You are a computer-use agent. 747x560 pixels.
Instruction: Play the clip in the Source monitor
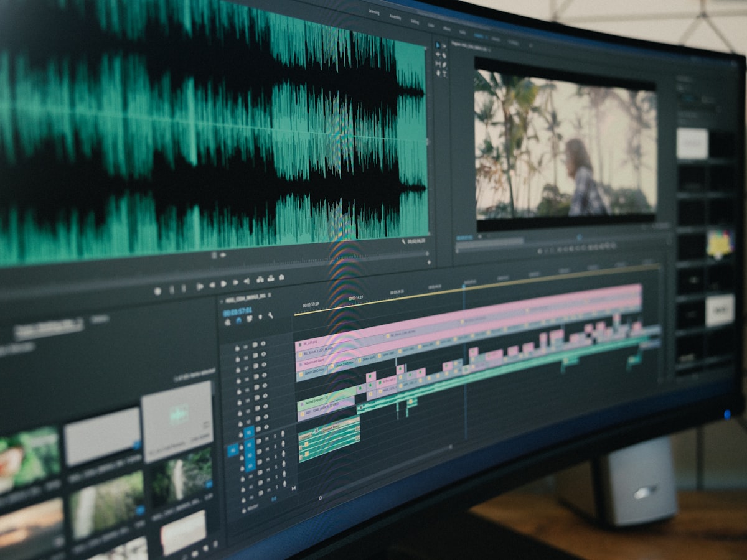pyautogui.click(x=223, y=284)
